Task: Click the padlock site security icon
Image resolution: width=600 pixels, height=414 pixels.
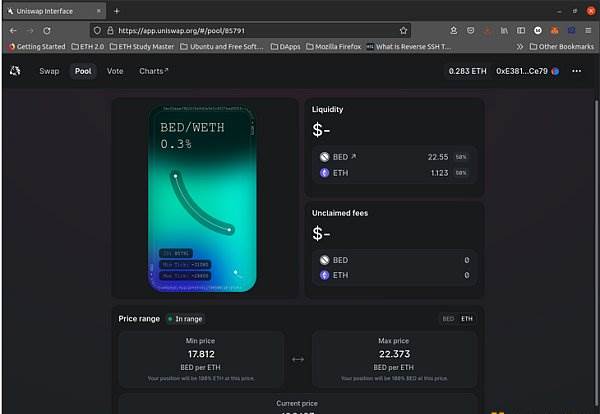Action: click(110, 31)
